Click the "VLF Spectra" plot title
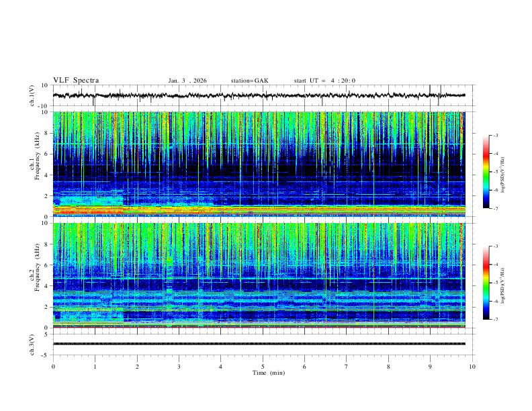The height and width of the screenshot is (411, 532). tap(76, 81)
